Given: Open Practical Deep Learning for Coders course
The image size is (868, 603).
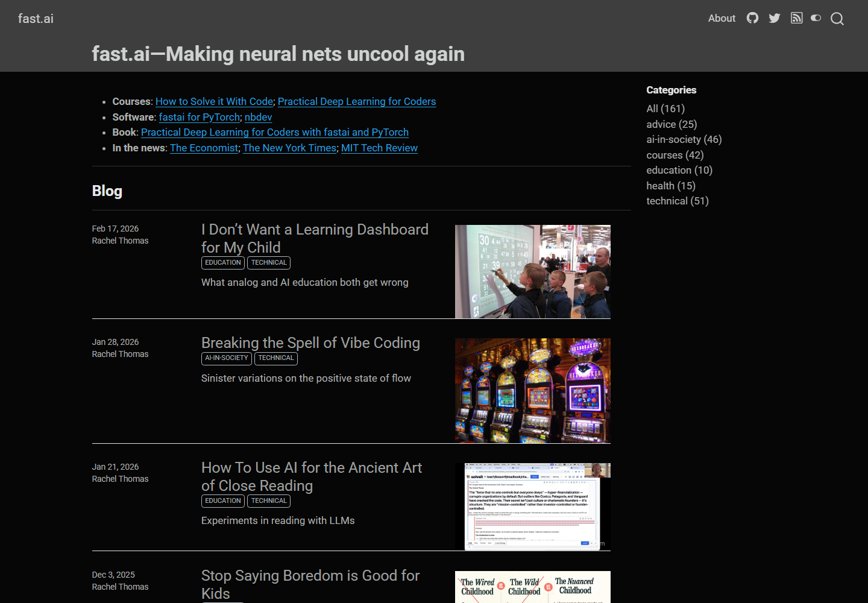Looking at the screenshot, I should [x=357, y=101].
